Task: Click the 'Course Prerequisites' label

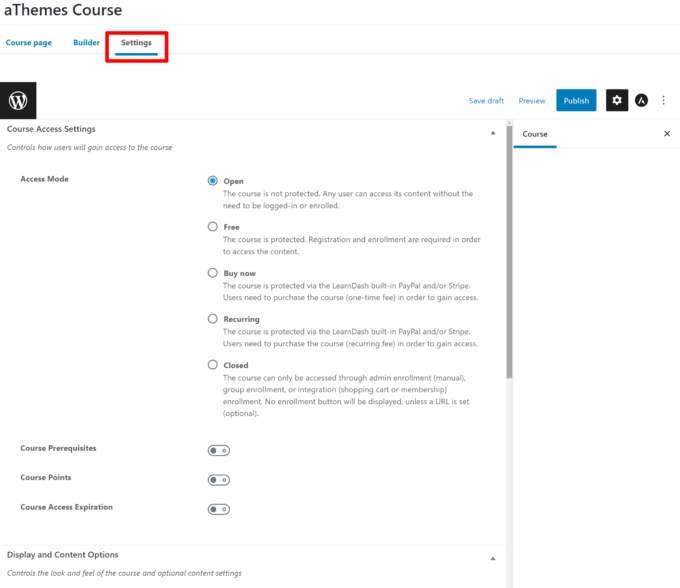Action: 58,448
